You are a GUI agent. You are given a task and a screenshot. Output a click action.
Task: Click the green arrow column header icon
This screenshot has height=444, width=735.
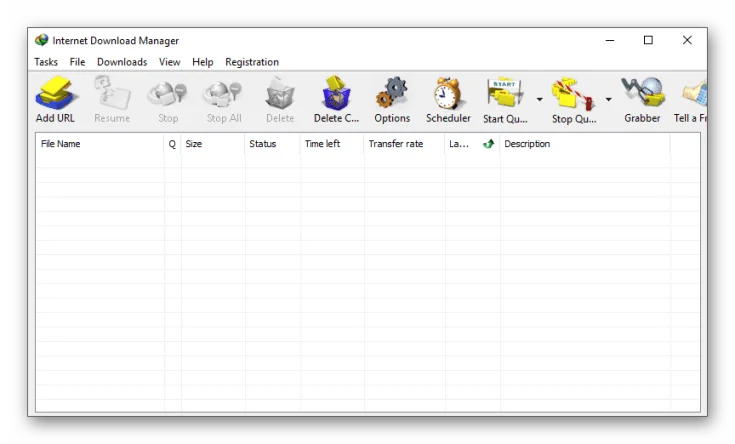point(488,143)
